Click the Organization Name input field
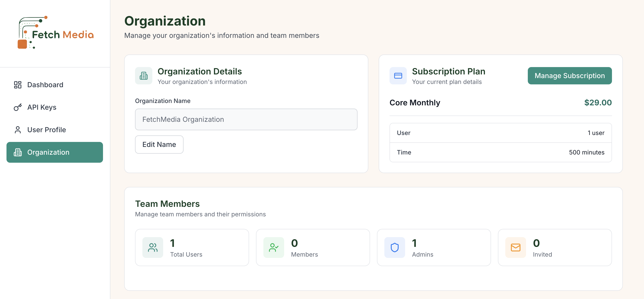Image resolution: width=644 pixels, height=299 pixels. [246, 119]
